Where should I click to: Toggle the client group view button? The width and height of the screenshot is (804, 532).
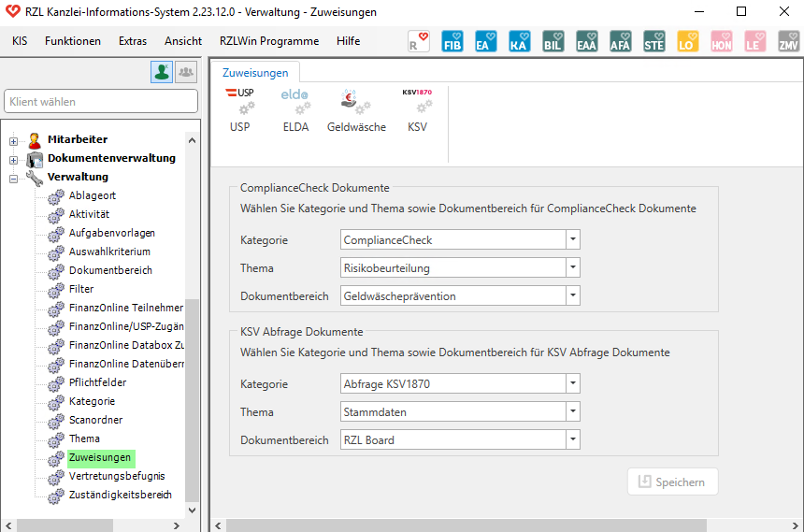(x=186, y=72)
